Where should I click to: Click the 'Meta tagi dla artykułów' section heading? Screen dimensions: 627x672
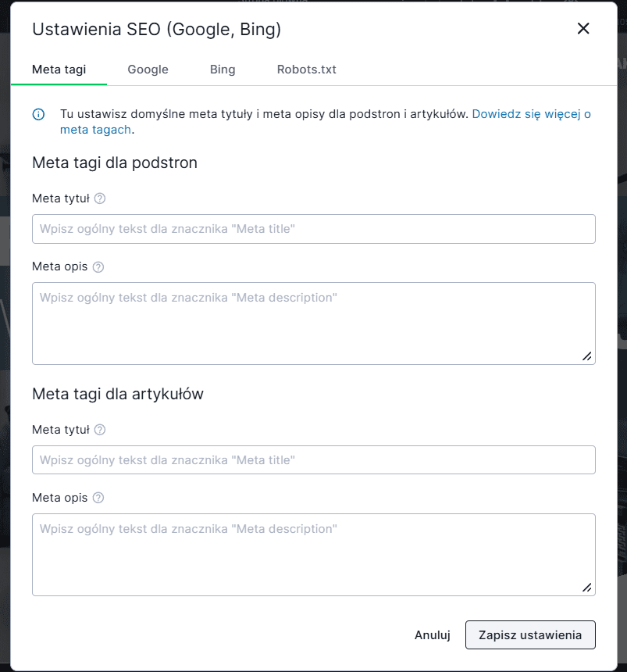coord(118,394)
